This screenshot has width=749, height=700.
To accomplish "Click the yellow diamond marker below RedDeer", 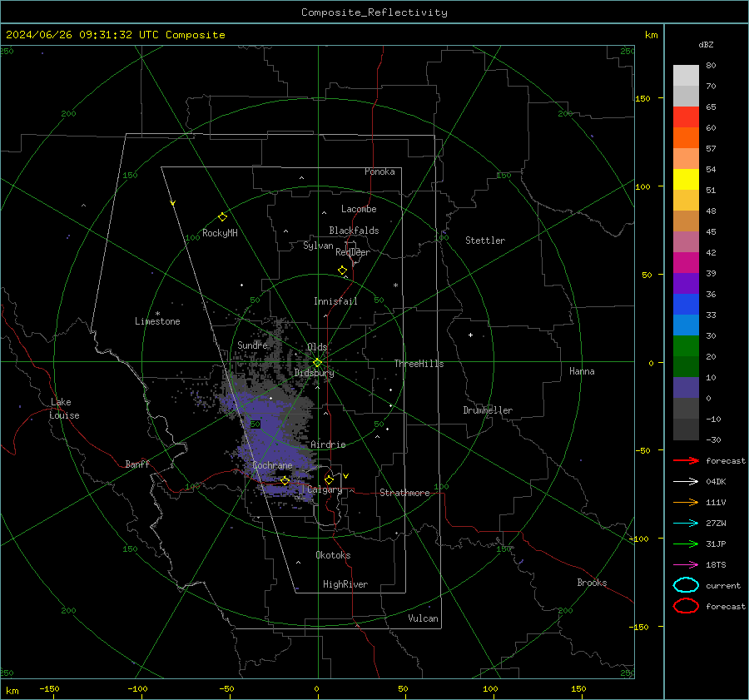I will tap(342, 271).
